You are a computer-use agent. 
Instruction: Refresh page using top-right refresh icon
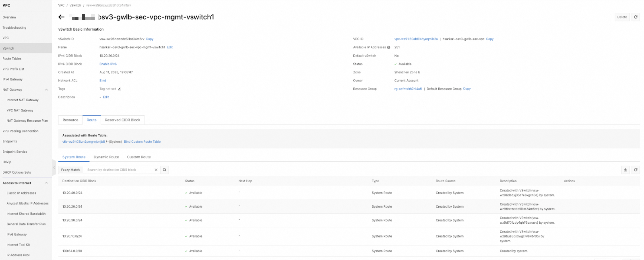pos(636,17)
